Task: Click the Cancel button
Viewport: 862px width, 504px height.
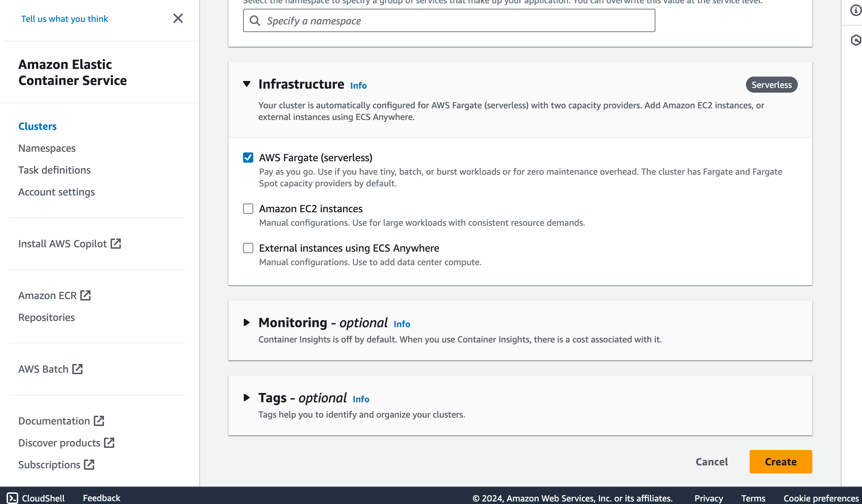Action: click(712, 462)
